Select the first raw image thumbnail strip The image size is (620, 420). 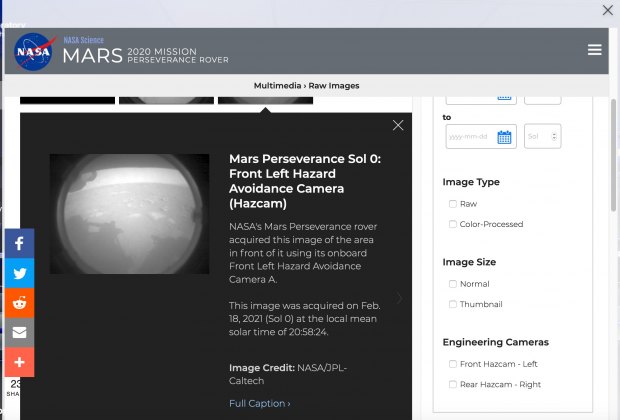[67, 100]
